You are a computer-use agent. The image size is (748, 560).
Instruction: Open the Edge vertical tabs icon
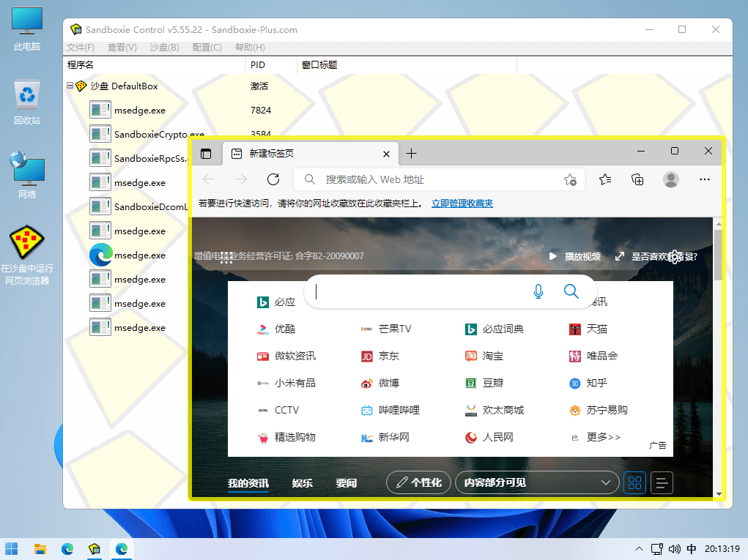pyautogui.click(x=206, y=154)
